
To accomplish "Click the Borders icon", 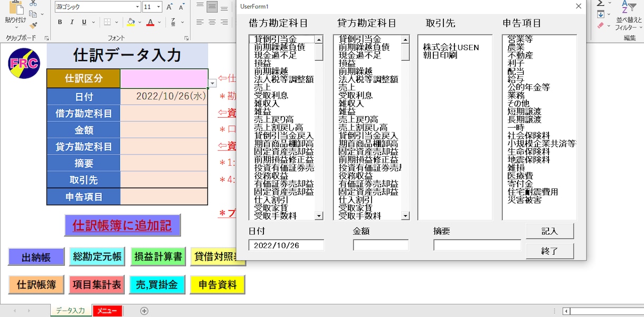I will point(107,22).
